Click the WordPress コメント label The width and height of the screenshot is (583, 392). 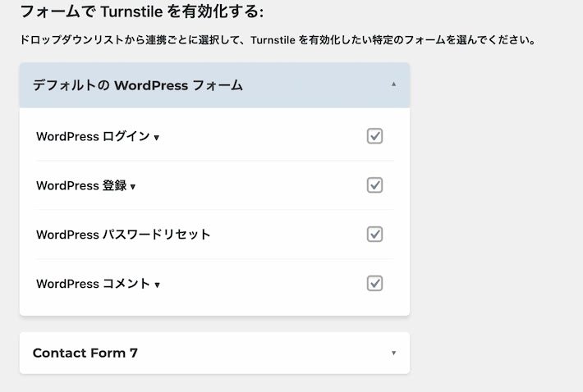click(94, 284)
